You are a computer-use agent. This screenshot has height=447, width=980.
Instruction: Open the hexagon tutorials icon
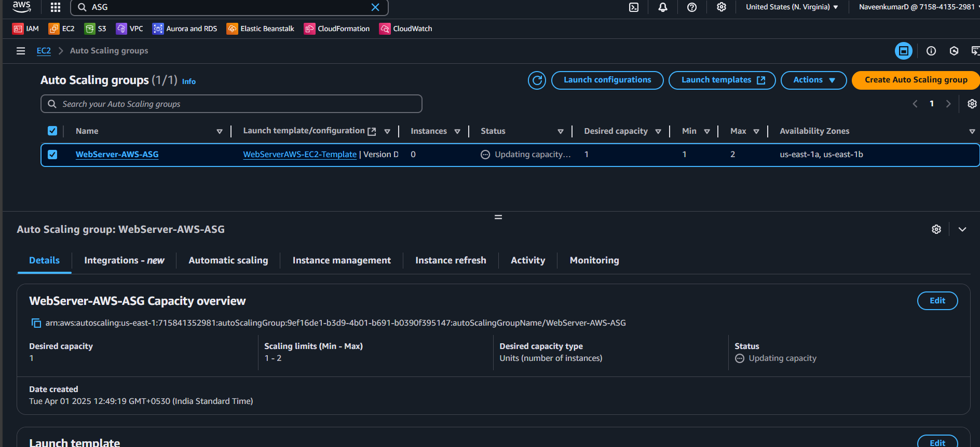click(954, 51)
